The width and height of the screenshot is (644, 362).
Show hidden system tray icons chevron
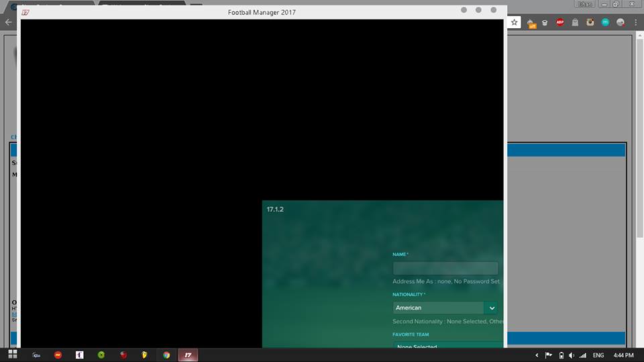tap(537, 355)
